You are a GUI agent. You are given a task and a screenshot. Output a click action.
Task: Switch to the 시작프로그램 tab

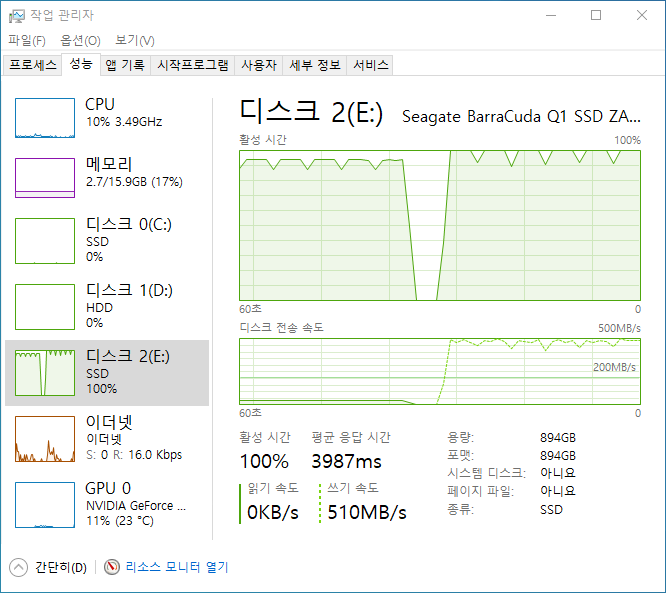pos(193,65)
